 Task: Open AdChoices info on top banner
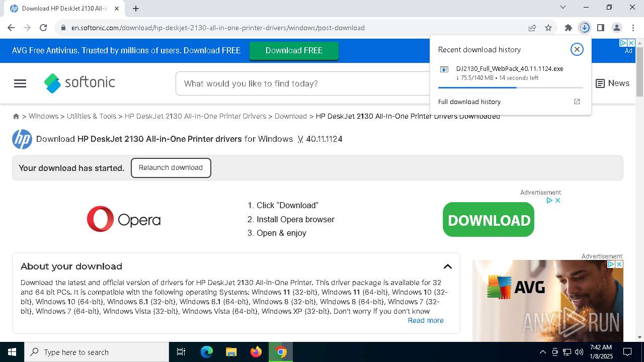623,43
